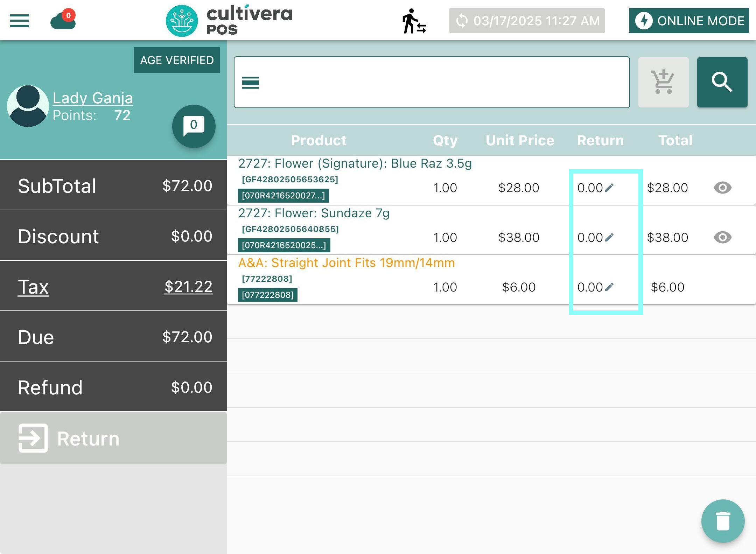Image resolution: width=756 pixels, height=554 pixels.
Task: View details of Sundaze 7g via eye icon
Action: coord(722,237)
